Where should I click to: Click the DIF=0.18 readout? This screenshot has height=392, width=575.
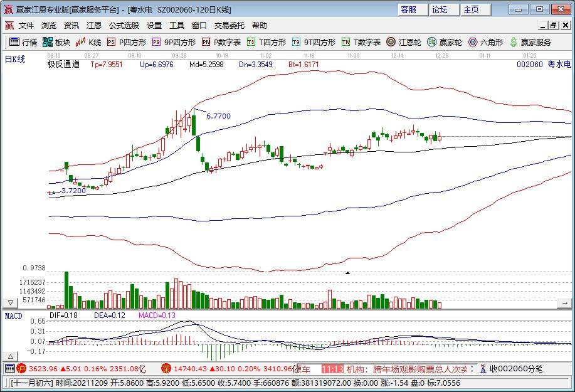(63, 315)
